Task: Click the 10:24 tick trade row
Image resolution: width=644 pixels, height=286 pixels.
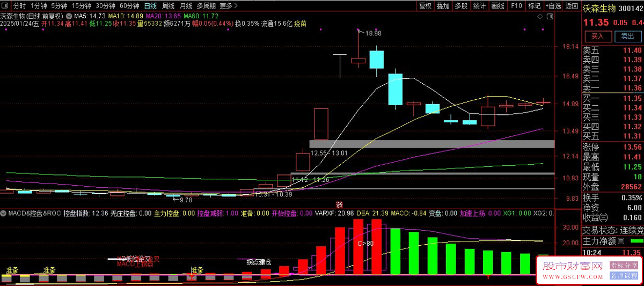Action: tap(613, 252)
